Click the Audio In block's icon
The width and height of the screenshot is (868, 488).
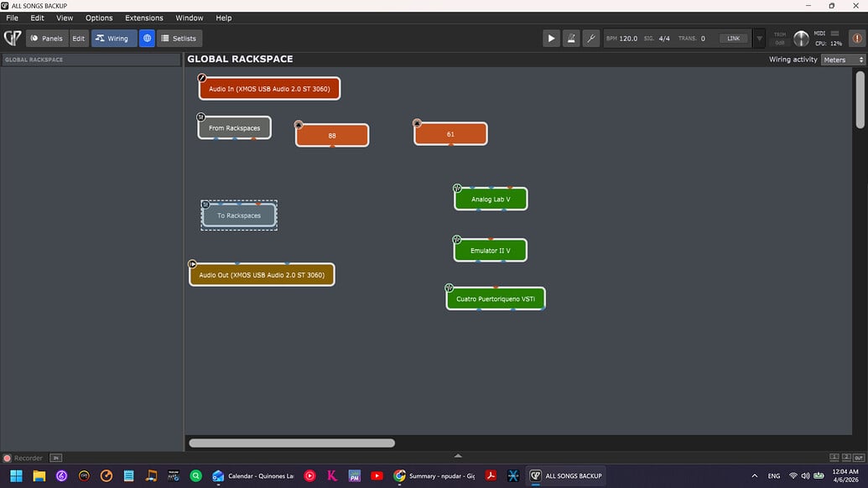pyautogui.click(x=202, y=78)
